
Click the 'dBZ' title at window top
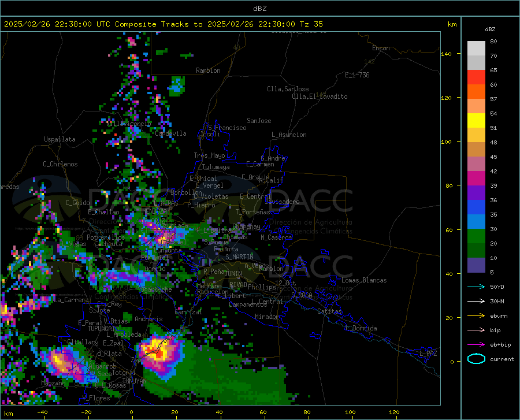click(259, 9)
